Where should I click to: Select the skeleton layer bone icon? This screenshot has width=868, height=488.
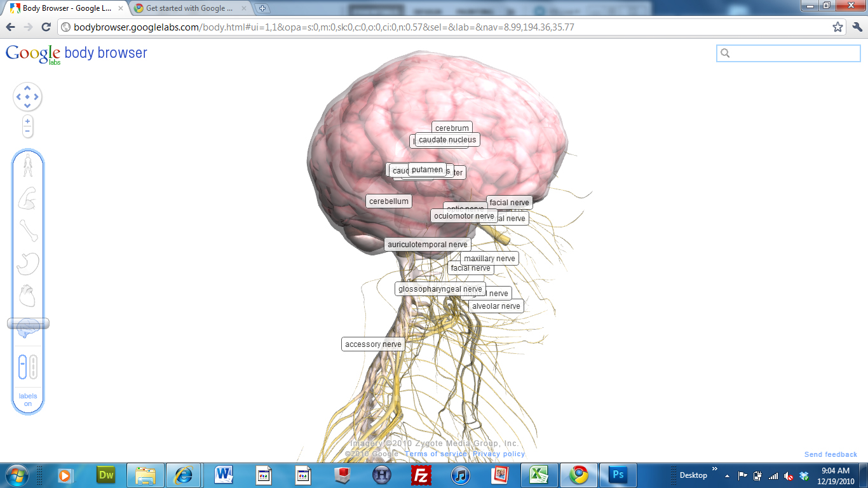(28, 230)
